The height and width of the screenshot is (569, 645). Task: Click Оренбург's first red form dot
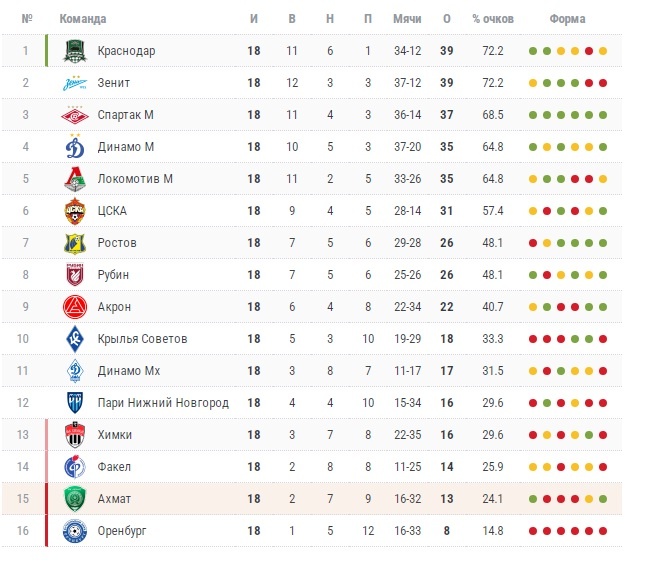coord(533,531)
